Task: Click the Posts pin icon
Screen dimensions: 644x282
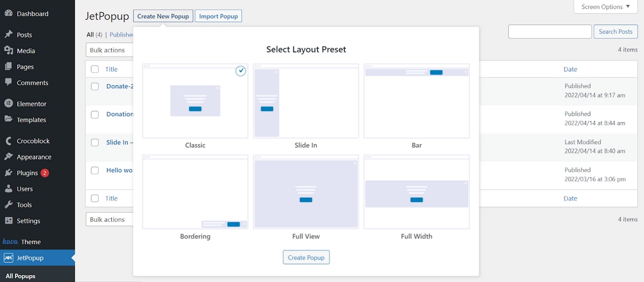Action: click(8, 34)
